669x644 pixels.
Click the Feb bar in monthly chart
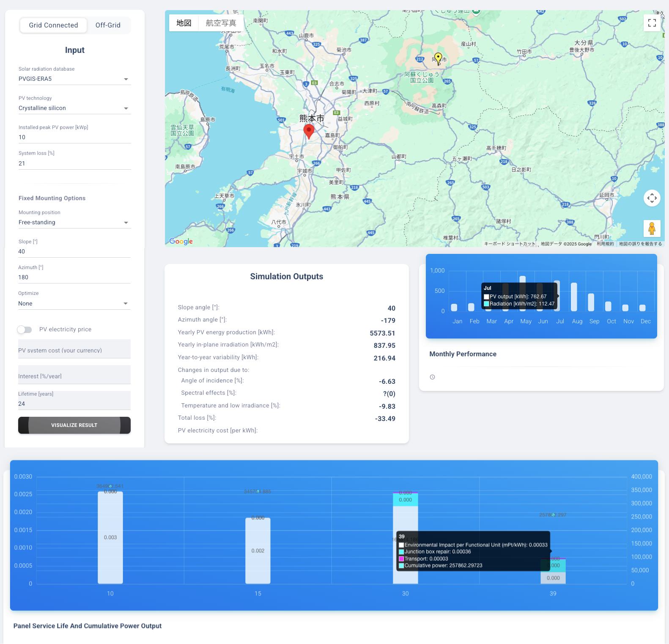[x=471, y=307]
